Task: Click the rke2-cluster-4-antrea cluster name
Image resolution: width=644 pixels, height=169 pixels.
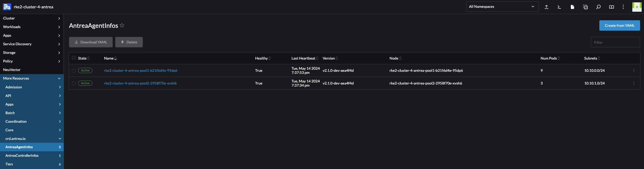Action: 33,7
